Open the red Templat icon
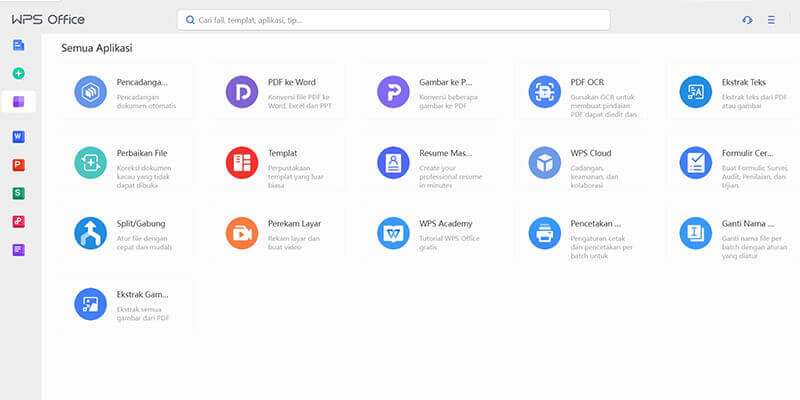The width and height of the screenshot is (800, 400). click(242, 163)
